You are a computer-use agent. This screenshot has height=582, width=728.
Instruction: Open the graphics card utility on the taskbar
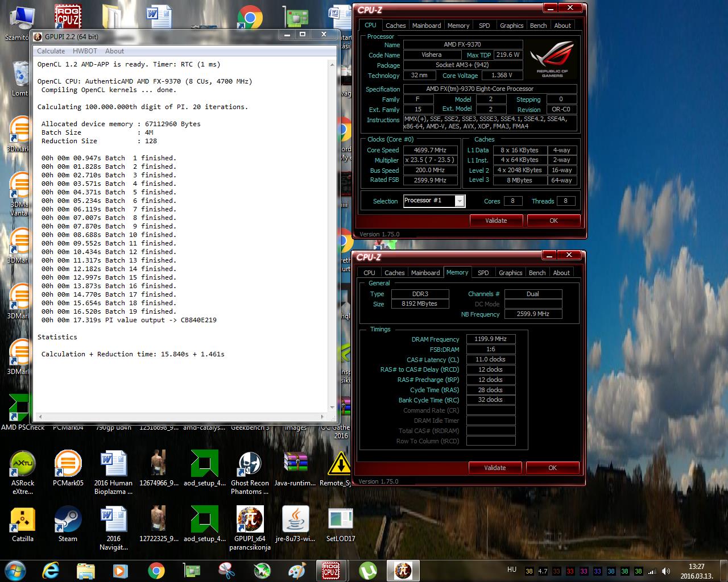pyautogui.click(x=191, y=570)
